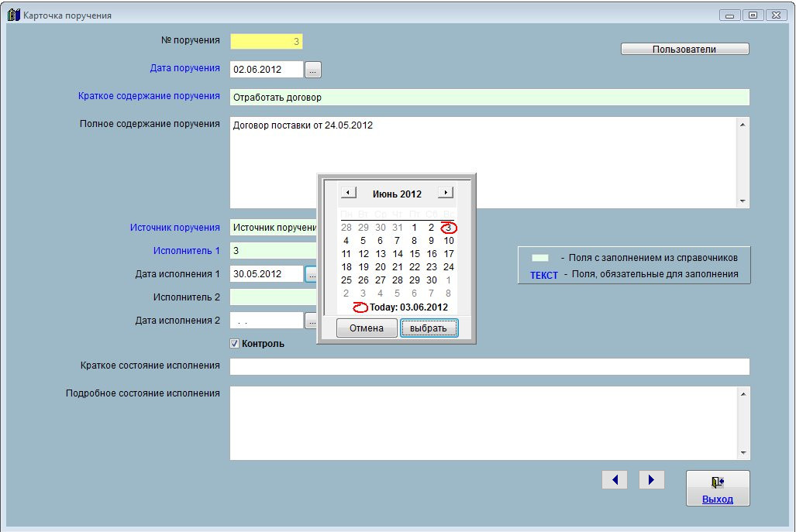796x532 pixels.
Task: Click the Карточка поручения window icon
Action: click(x=14, y=15)
